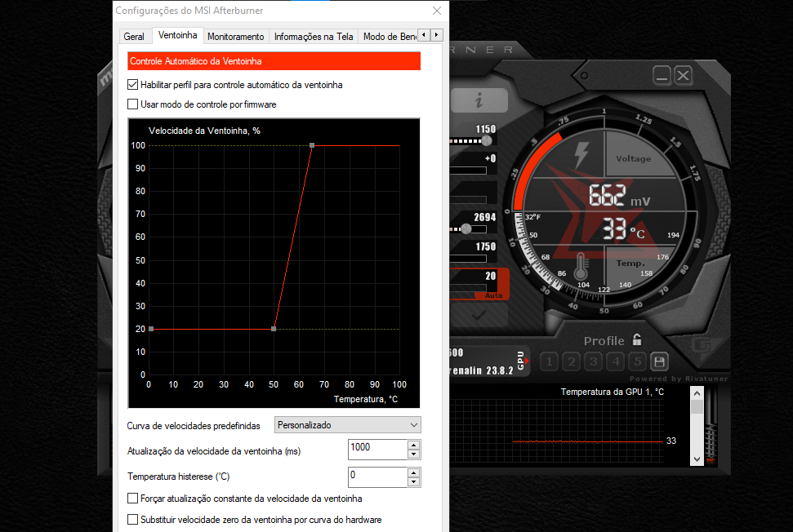This screenshot has width=793, height=532.
Task: Increase fan speed update period with up arrow
Action: pos(414,446)
